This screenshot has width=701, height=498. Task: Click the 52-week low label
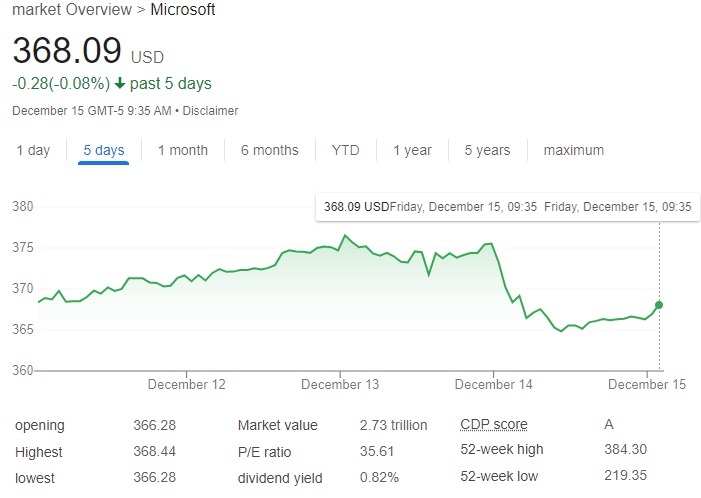pyautogui.click(x=499, y=476)
